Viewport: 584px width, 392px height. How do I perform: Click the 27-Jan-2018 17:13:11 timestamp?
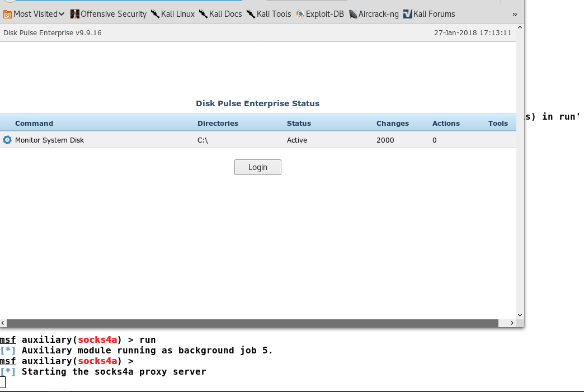click(473, 33)
